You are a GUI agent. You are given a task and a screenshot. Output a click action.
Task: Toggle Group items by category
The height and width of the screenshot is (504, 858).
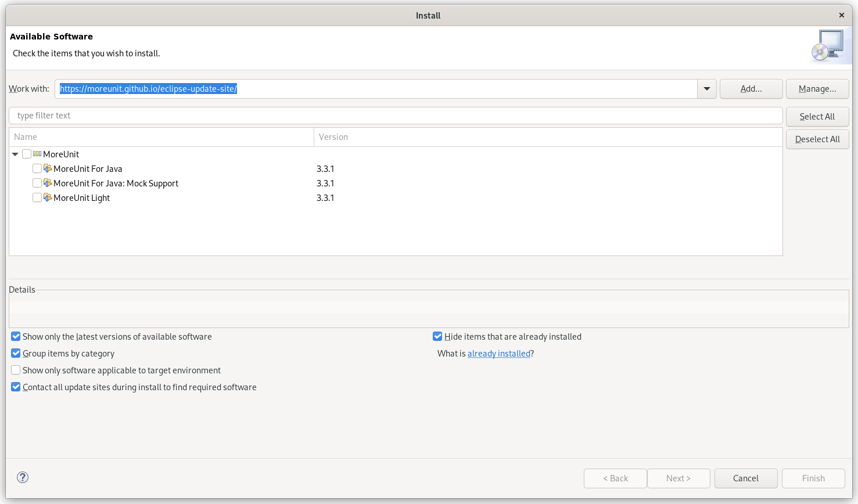pos(16,353)
